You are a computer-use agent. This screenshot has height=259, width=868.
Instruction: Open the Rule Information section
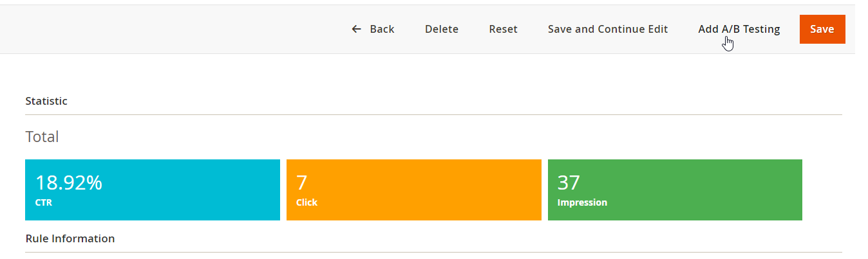click(x=70, y=238)
